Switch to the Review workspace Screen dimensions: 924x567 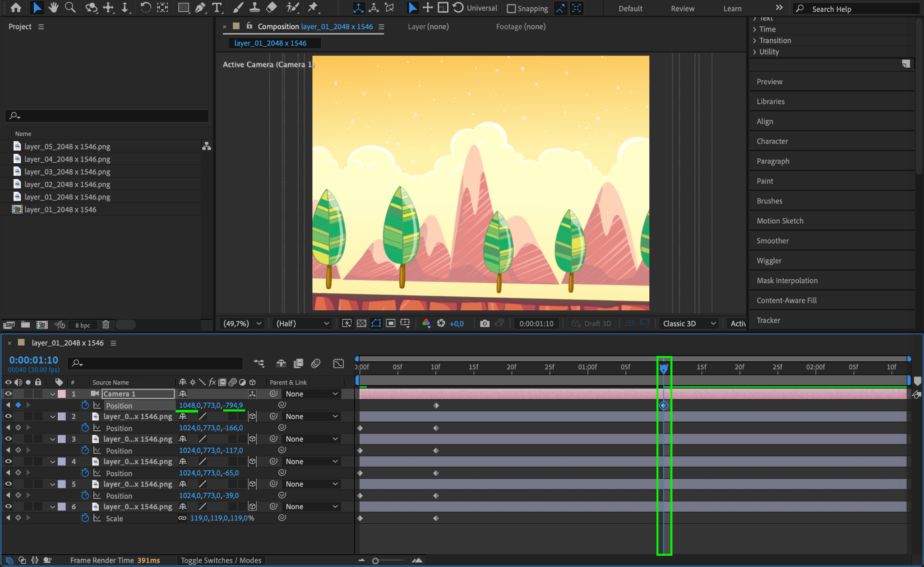click(682, 9)
